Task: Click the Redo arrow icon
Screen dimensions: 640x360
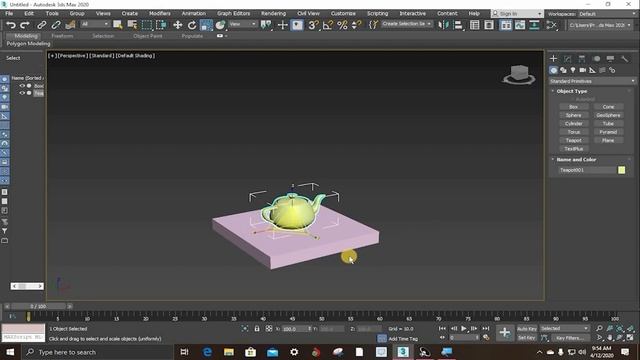Action: pyautogui.click(x=25, y=25)
